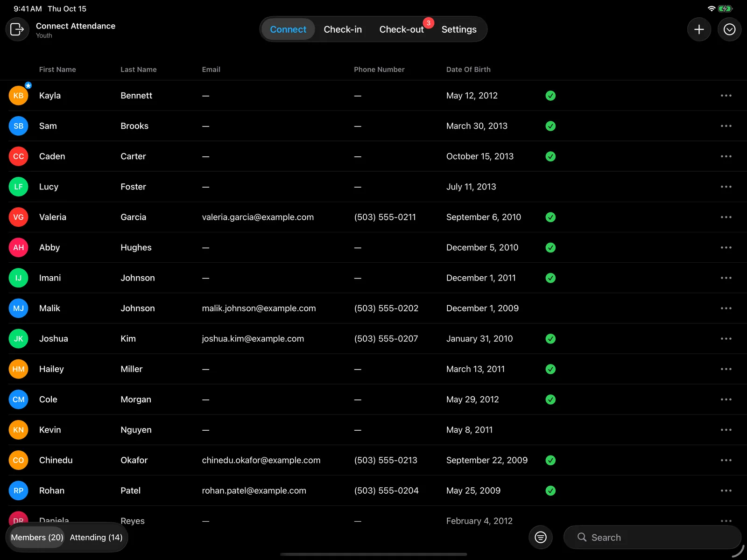The width and height of the screenshot is (747, 560).
Task: Toggle Abby Hughes' green attendance checkmark
Action: pos(550,247)
